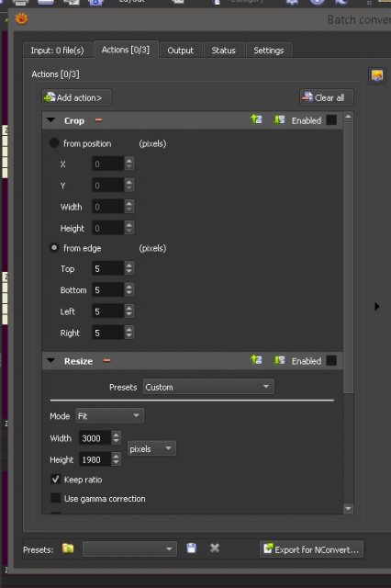Enable Use gamma correction
Image resolution: width=391 pixels, height=588 pixels.
55,498
